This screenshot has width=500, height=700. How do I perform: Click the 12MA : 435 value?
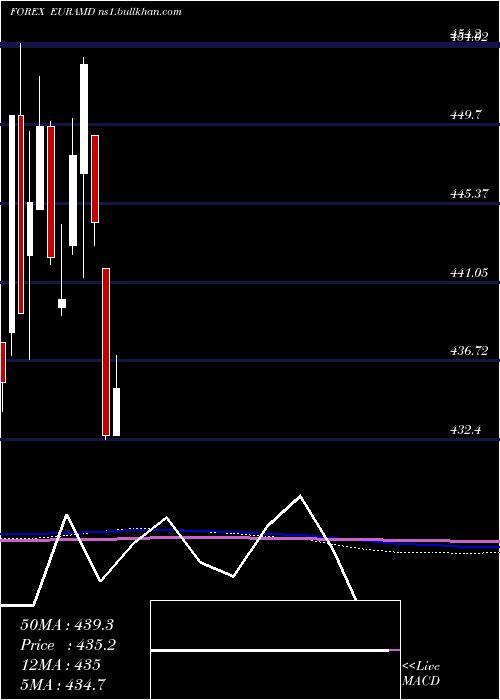pos(60,665)
